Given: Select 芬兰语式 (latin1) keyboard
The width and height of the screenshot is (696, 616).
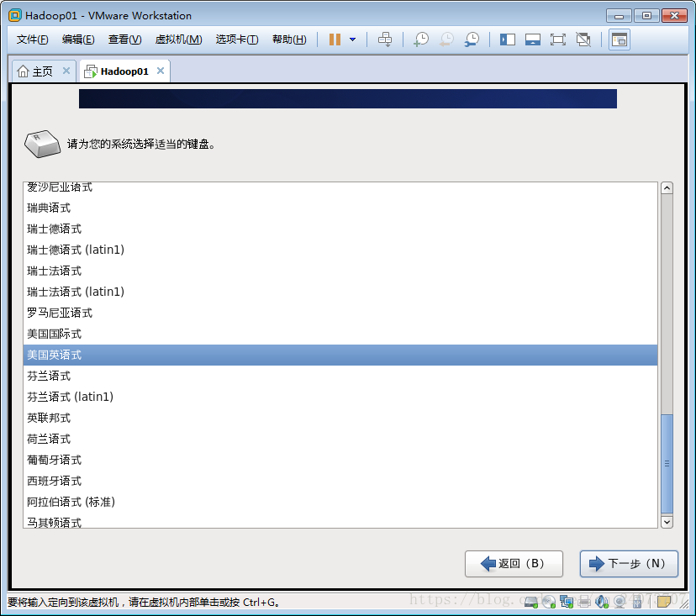Looking at the screenshot, I should (x=340, y=397).
